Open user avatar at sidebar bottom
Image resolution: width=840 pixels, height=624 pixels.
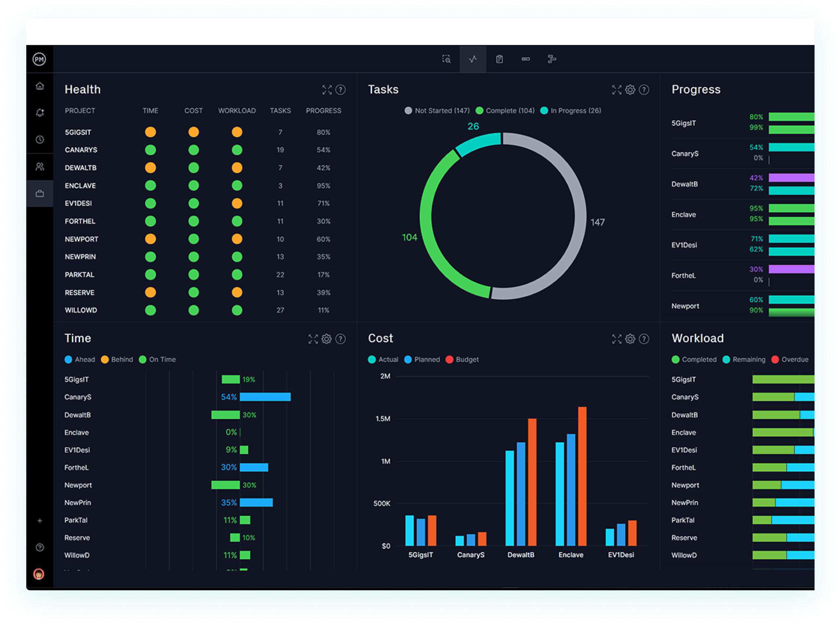click(39, 574)
